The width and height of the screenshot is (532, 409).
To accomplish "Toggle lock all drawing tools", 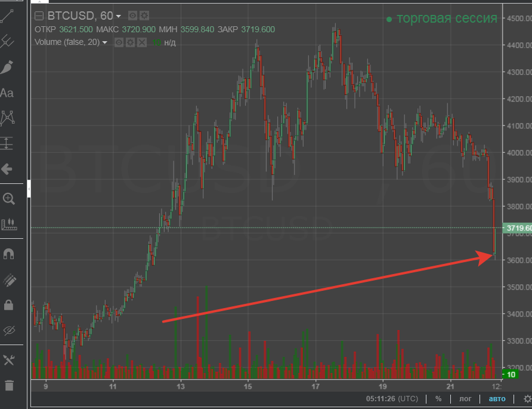I will 8,305.
